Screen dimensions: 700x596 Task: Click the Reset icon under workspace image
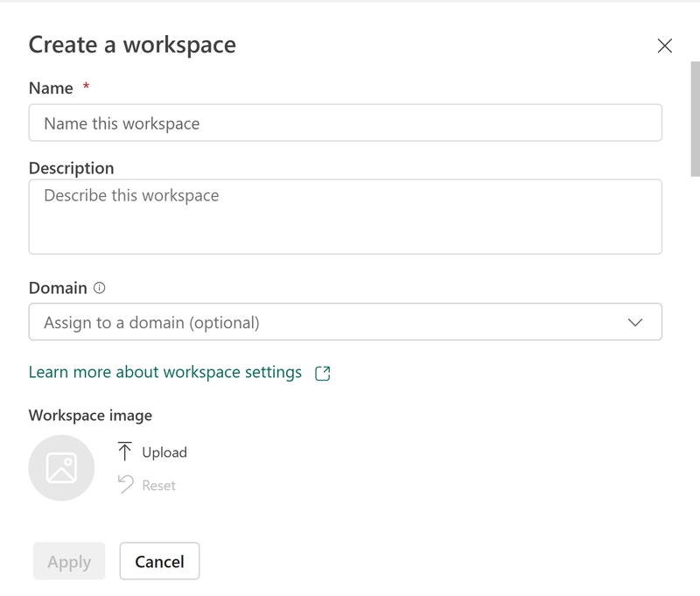point(125,487)
